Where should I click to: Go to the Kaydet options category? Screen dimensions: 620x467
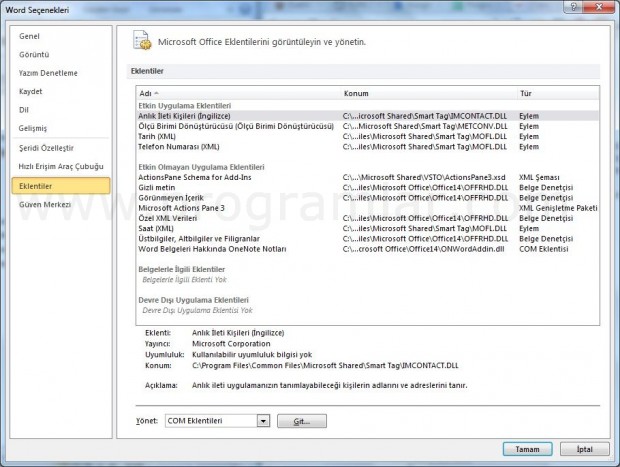pos(30,91)
